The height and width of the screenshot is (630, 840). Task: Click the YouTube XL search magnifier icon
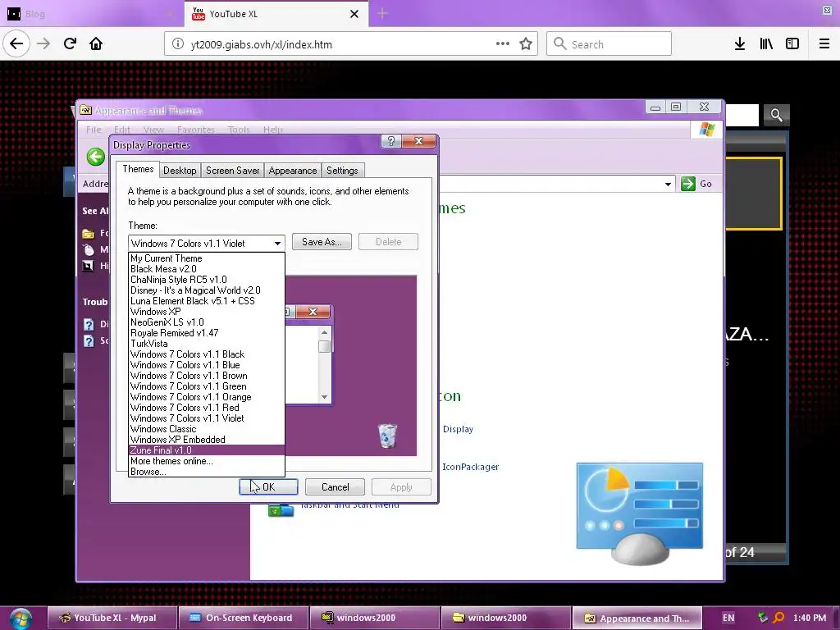[x=776, y=115]
